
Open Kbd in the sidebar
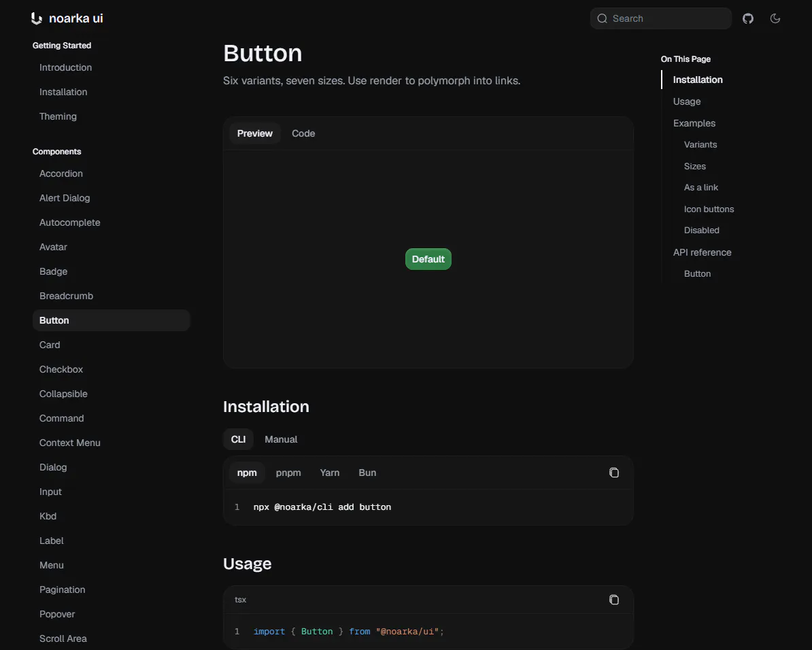48,516
